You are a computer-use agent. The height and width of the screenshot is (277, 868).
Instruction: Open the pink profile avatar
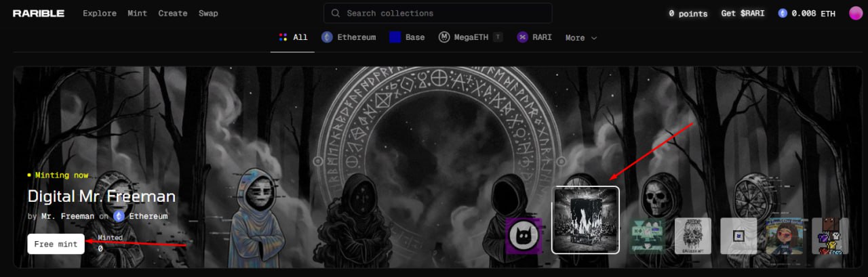click(x=856, y=14)
